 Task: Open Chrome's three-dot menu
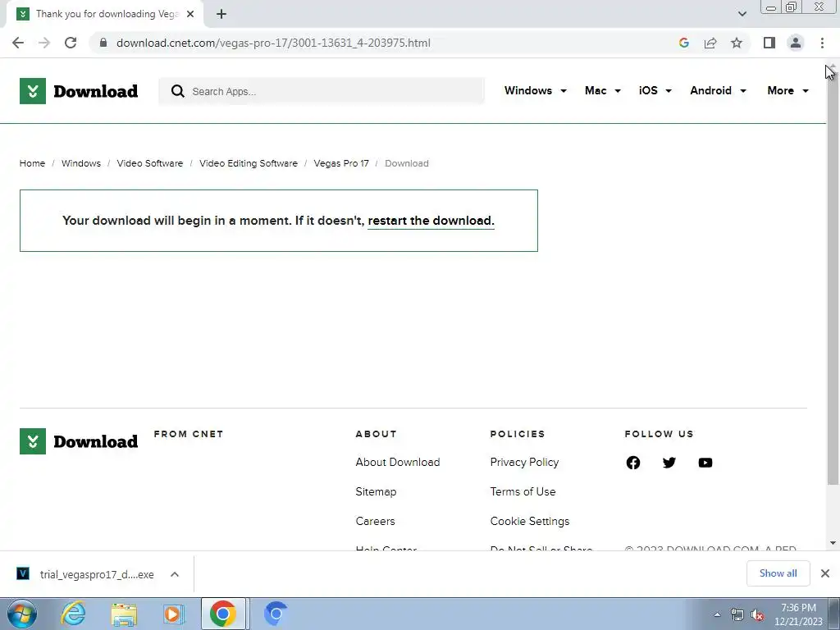pyautogui.click(x=822, y=43)
